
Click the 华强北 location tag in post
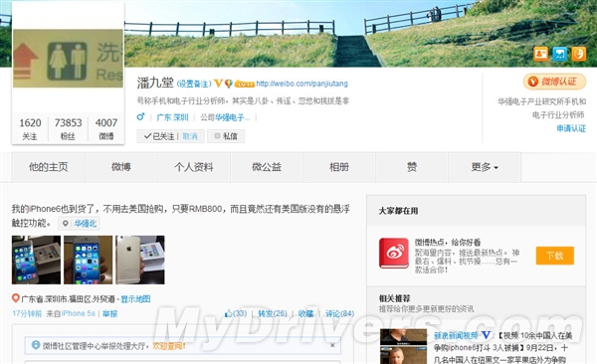coord(80,224)
